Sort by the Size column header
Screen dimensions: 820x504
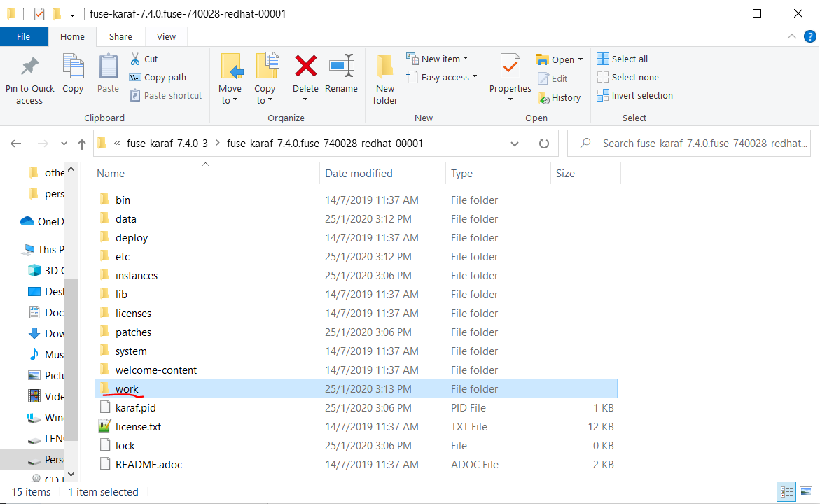(585, 174)
